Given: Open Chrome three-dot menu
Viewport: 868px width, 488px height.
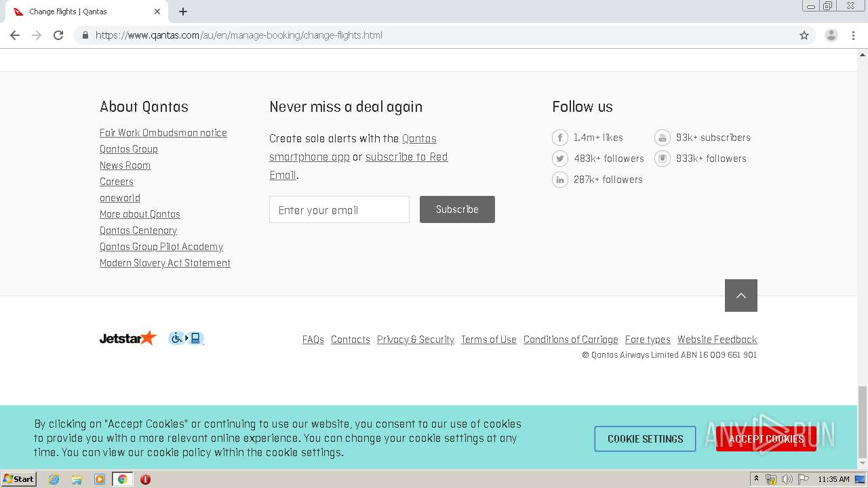Looking at the screenshot, I should pos(854,35).
